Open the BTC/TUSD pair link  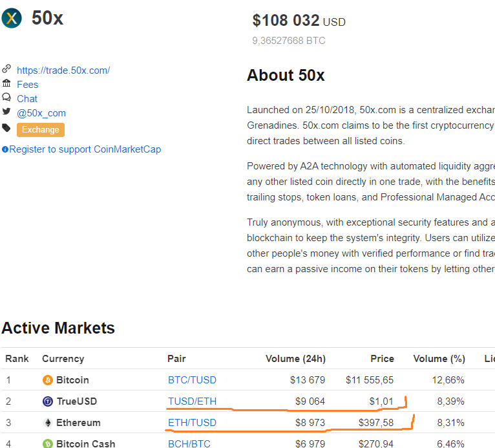(192, 380)
